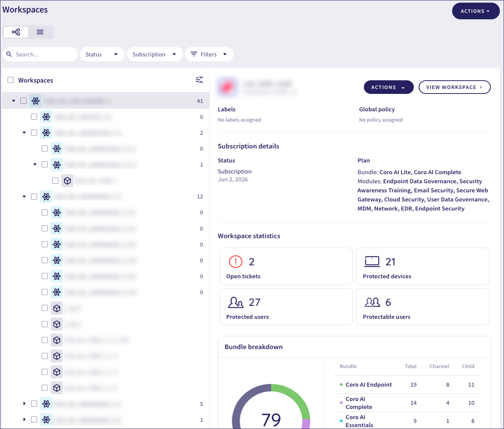Expand the collapsed row showing count 1
The image size is (504, 429).
pyautogui.click(x=24, y=420)
